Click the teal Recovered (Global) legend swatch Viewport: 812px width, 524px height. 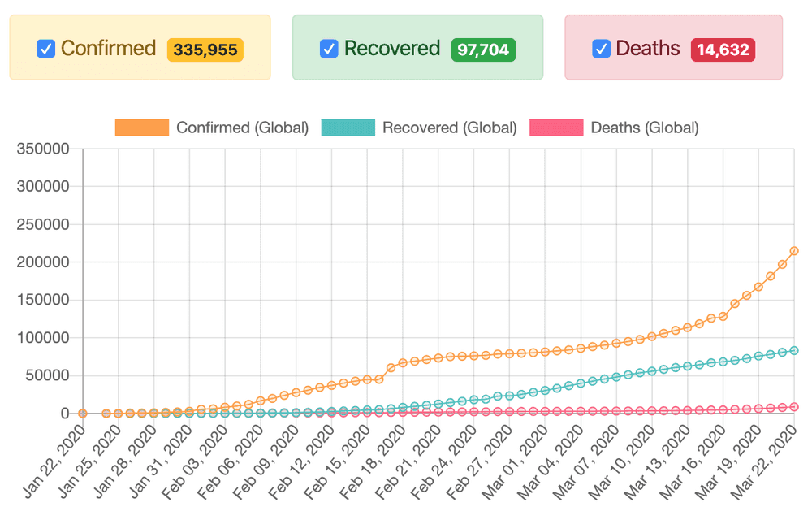coord(348,128)
